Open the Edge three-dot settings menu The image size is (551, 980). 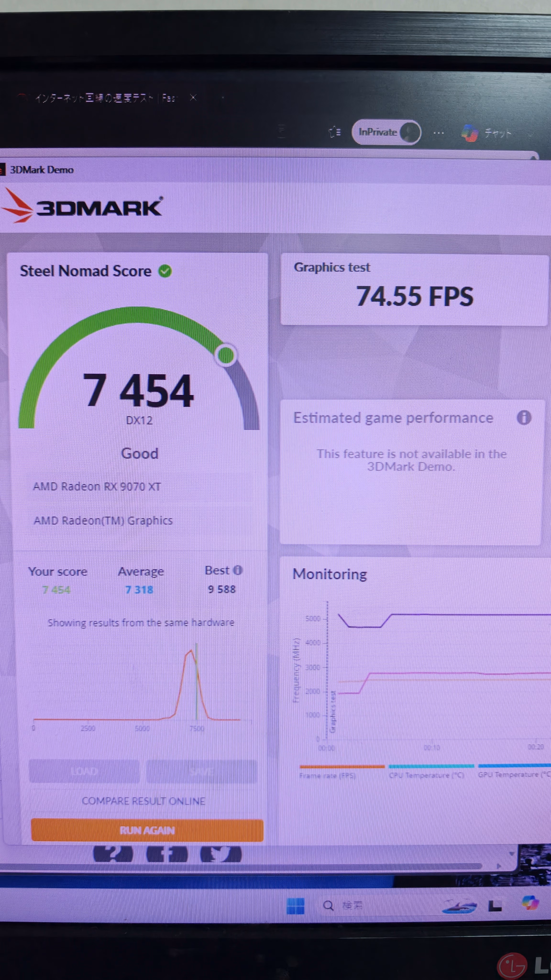pos(438,133)
